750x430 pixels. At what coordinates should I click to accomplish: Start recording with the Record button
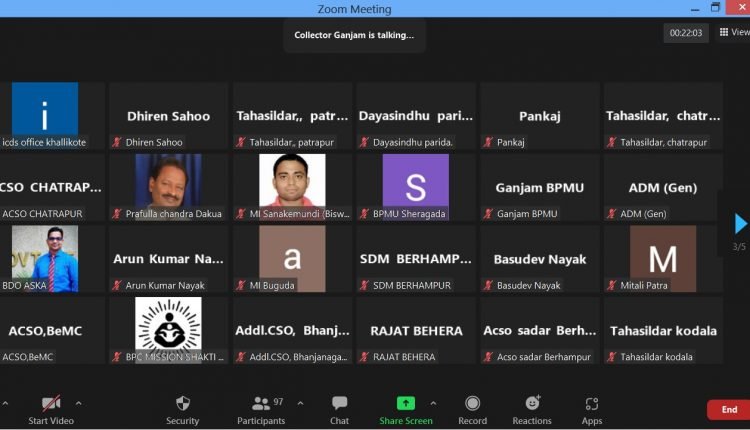pyautogui.click(x=472, y=409)
